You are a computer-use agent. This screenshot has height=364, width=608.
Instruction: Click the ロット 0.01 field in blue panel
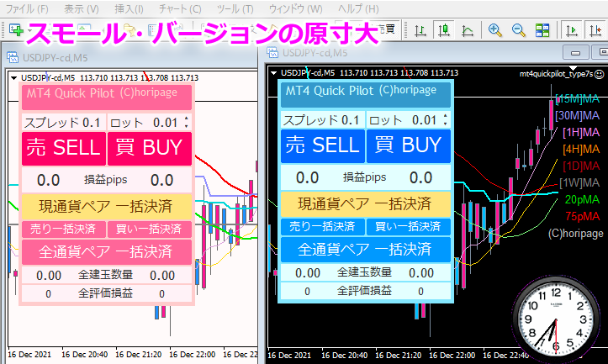[x=409, y=119]
